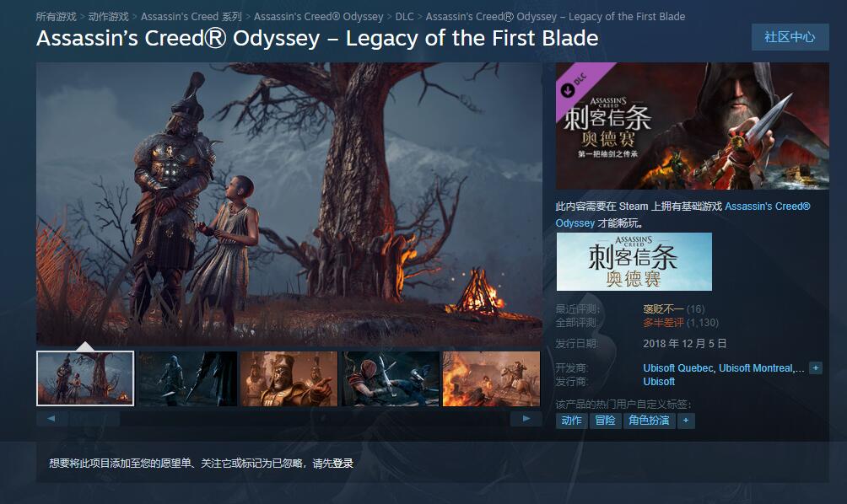The image size is (847, 504).
Task: Open the DLC breadcrumb link
Action: click(x=405, y=17)
